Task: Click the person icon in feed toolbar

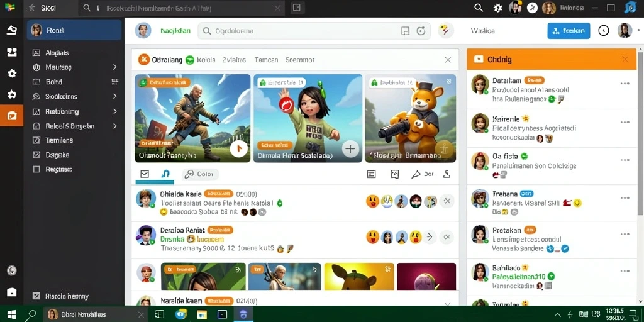Action: (x=447, y=174)
